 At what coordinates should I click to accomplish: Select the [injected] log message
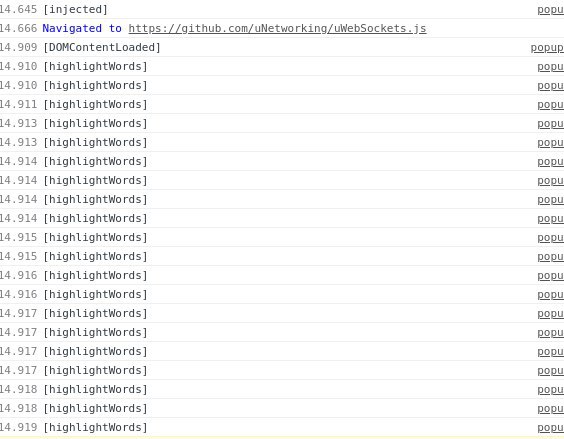pyautogui.click(x=75, y=10)
